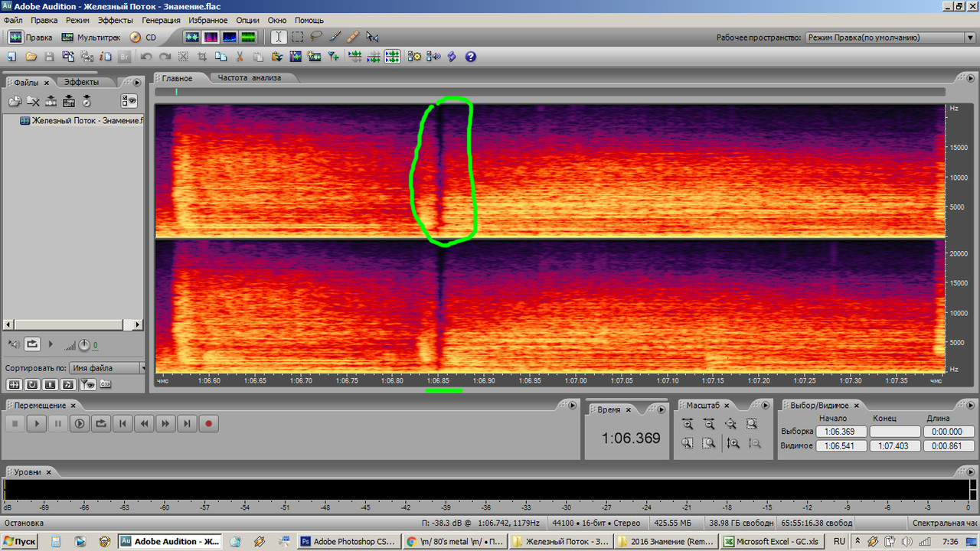Click the Open file folder icon
The image size is (980, 551).
(31, 57)
